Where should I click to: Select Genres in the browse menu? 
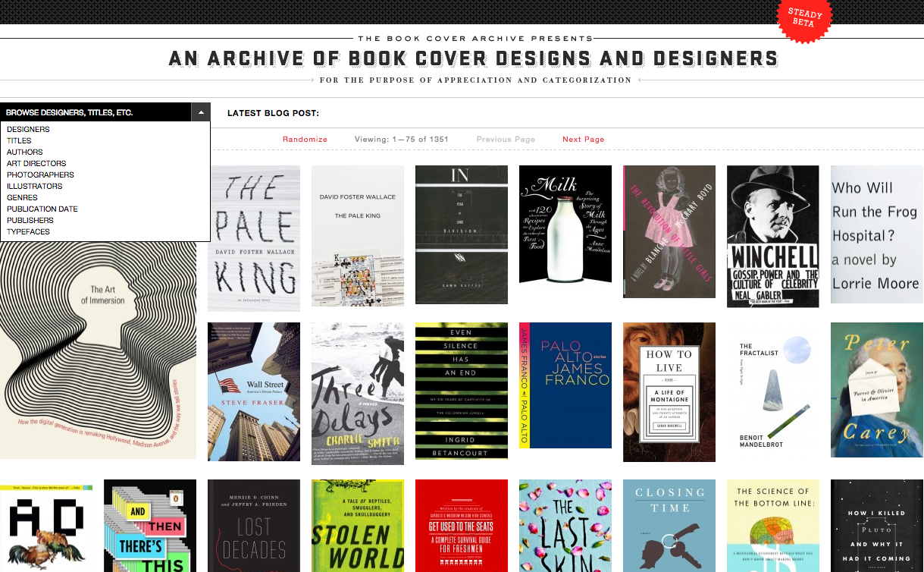click(22, 197)
